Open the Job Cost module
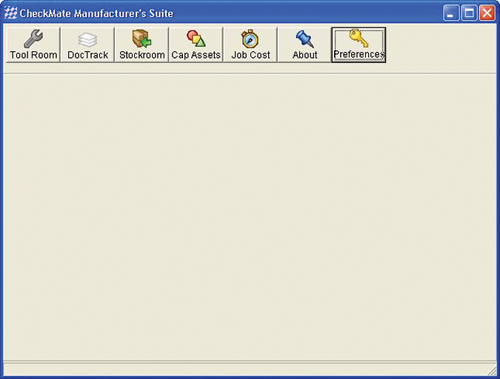The image size is (500, 379). 250,45
